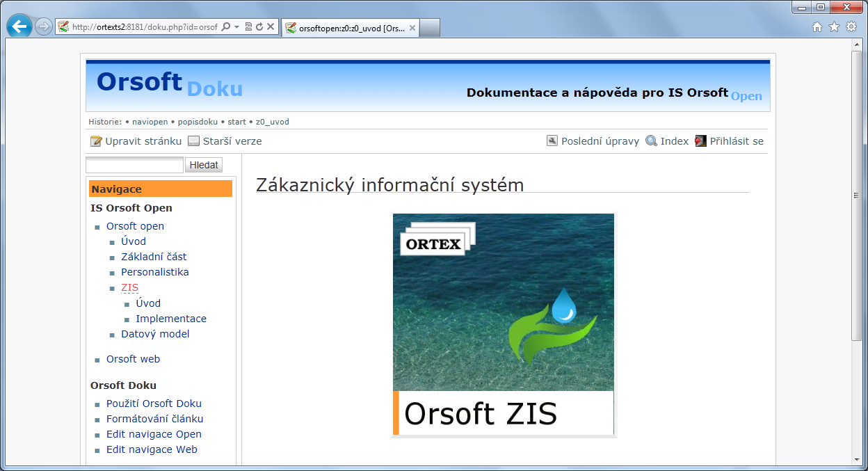Open the browser Home icon

[817, 27]
